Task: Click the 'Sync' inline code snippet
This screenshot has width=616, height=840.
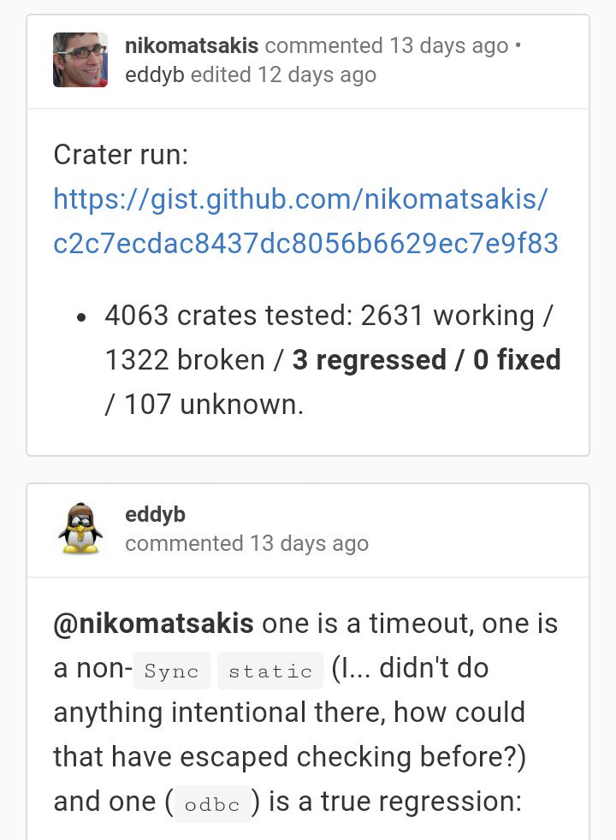Action: click(x=171, y=670)
